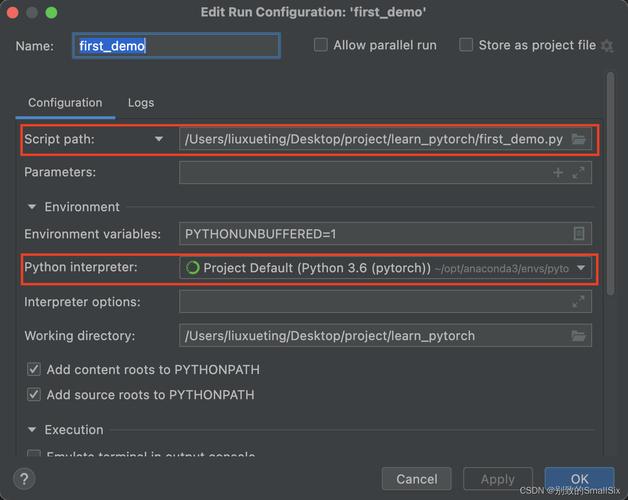Add a parameter macro with plus icon

(558, 173)
